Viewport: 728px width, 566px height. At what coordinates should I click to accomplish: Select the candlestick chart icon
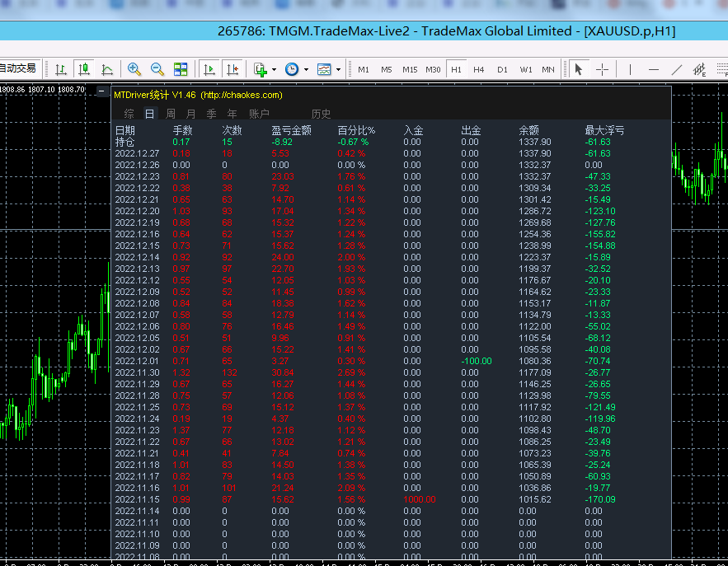(x=84, y=69)
